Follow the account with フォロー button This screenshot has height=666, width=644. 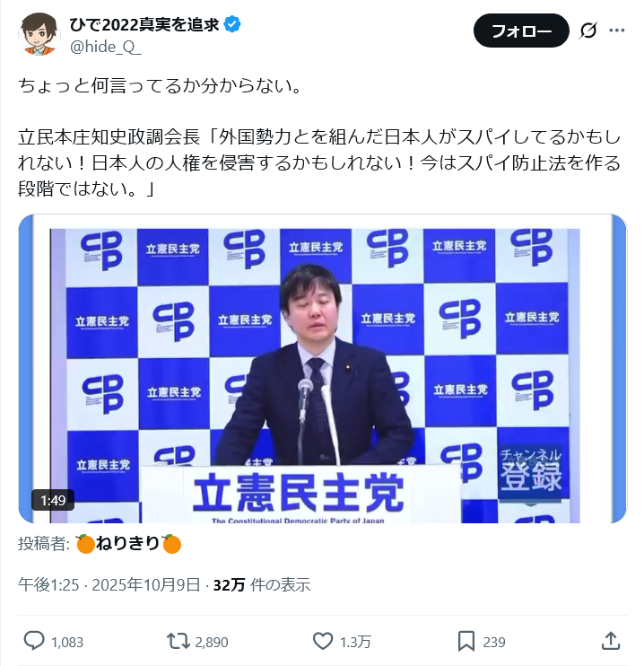pyautogui.click(x=521, y=31)
